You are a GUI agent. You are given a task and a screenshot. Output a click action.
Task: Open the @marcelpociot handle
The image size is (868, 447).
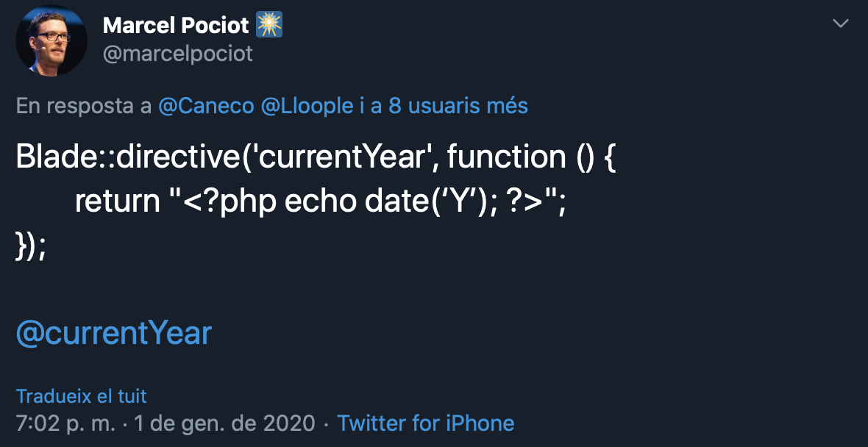[x=178, y=53]
